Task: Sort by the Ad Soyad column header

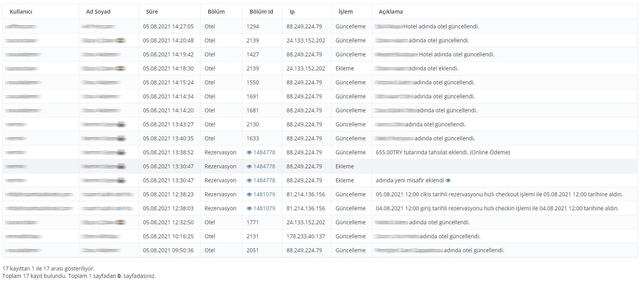Action: [x=98, y=12]
